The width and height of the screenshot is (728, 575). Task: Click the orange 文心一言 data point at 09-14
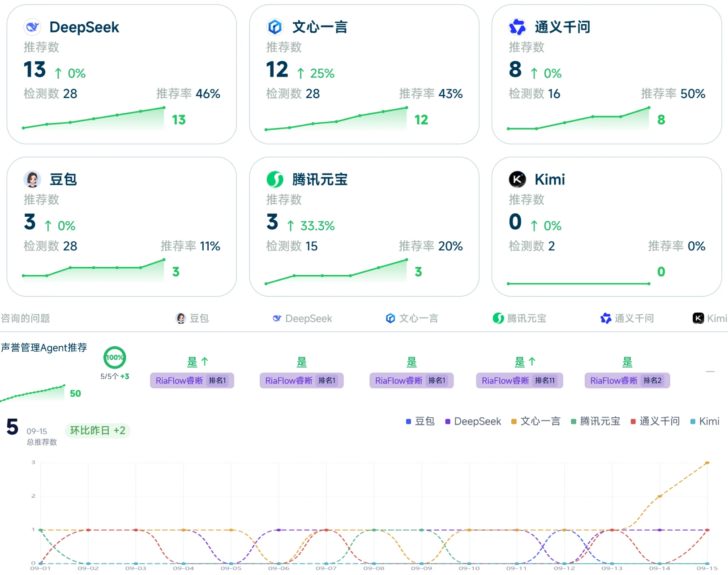coord(659,496)
